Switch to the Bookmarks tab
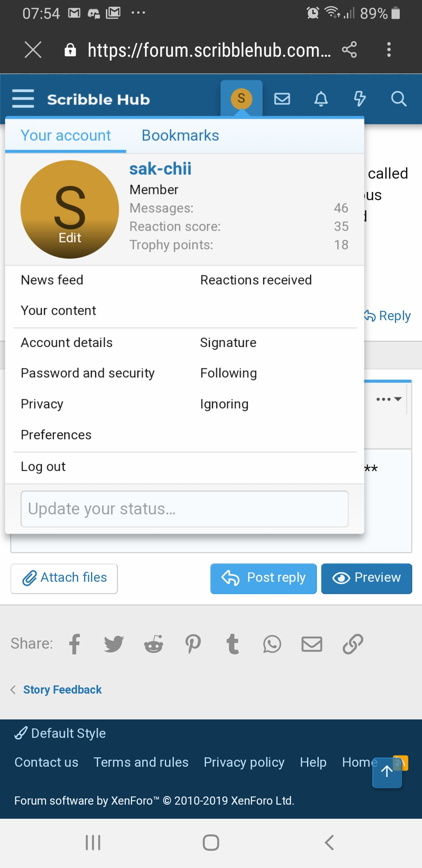The height and width of the screenshot is (868, 422). point(180,135)
